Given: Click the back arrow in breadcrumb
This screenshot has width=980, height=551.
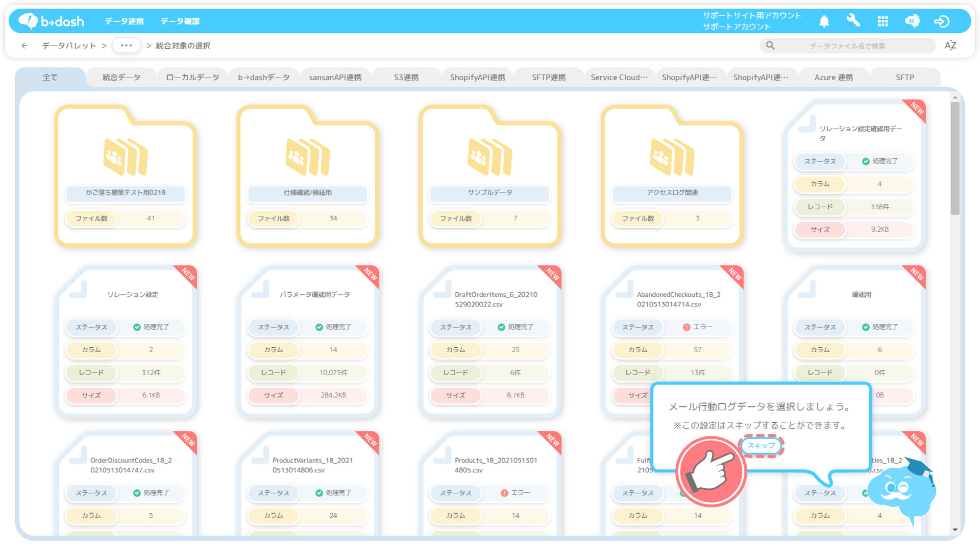Looking at the screenshot, I should tap(24, 46).
